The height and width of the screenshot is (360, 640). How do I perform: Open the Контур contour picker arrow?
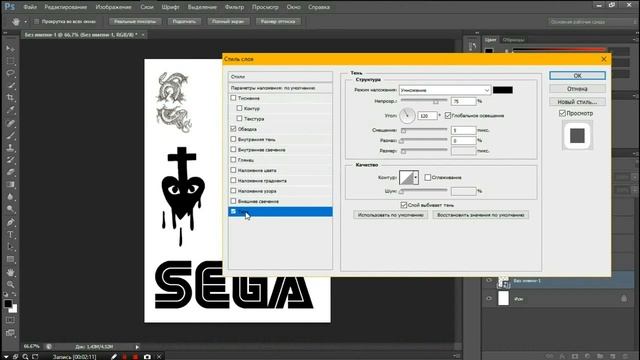pyautogui.click(x=416, y=178)
